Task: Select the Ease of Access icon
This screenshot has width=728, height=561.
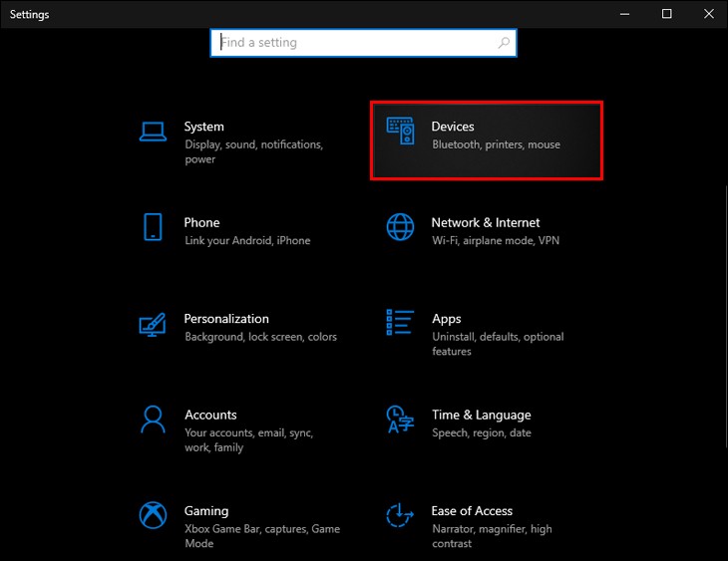Action: click(x=400, y=515)
